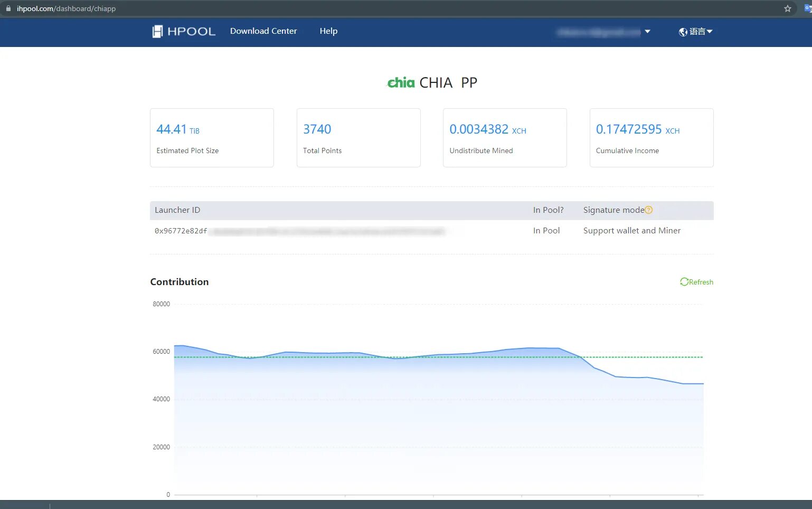
Task: Click the Undistribute Mined label
Action: pyautogui.click(x=481, y=150)
